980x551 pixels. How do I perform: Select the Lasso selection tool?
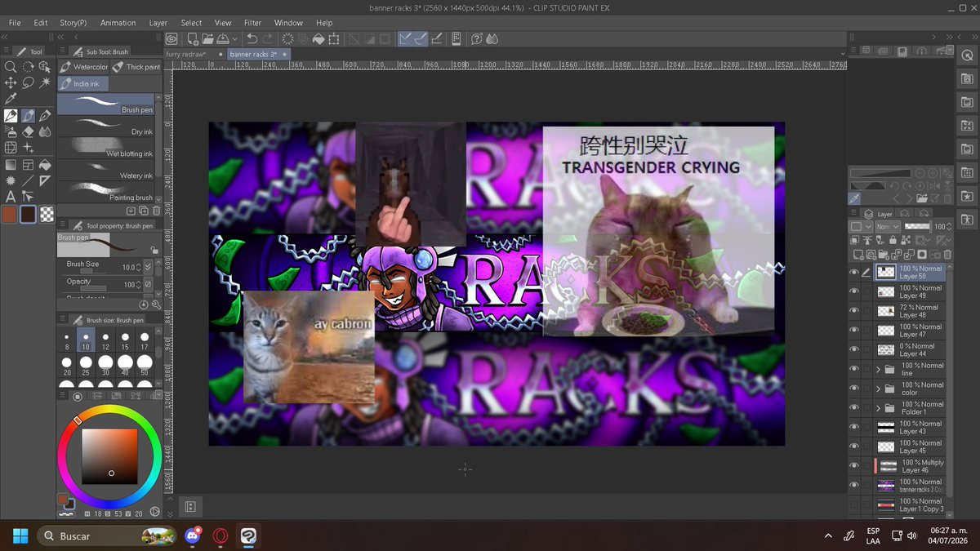tap(28, 82)
